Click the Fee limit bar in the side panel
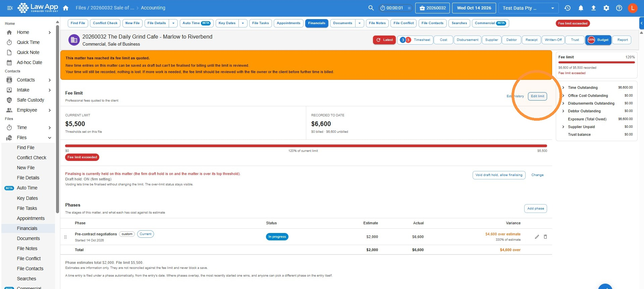 [x=596, y=62]
